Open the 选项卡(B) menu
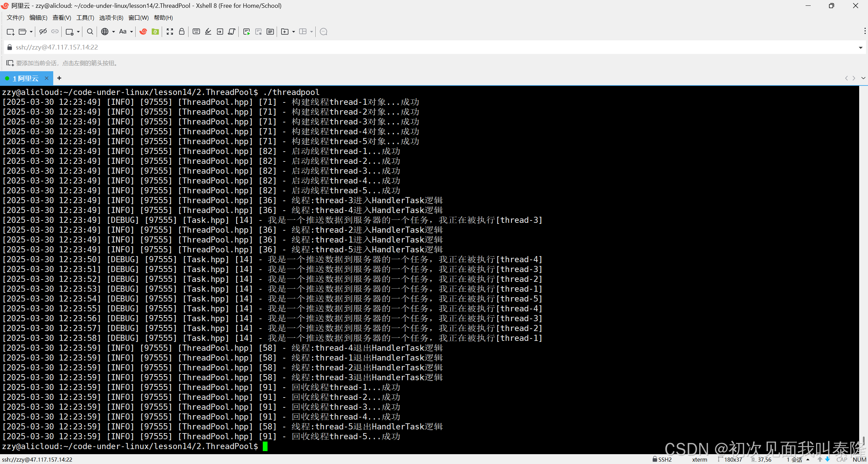The image size is (868, 464). 111,18
